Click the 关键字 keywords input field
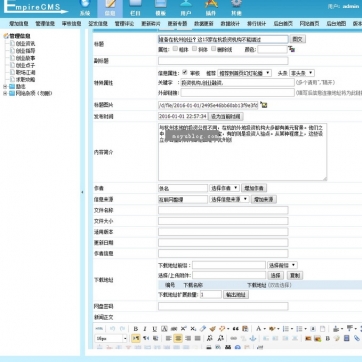 click(x=237, y=82)
